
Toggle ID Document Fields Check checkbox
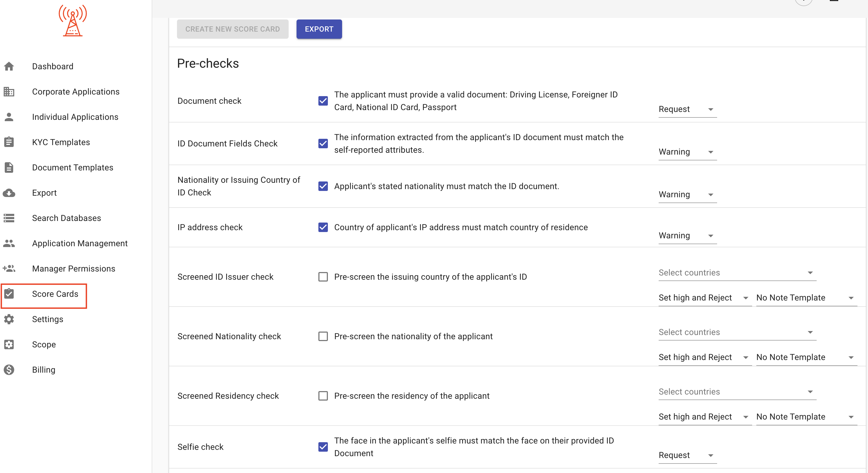[323, 144]
